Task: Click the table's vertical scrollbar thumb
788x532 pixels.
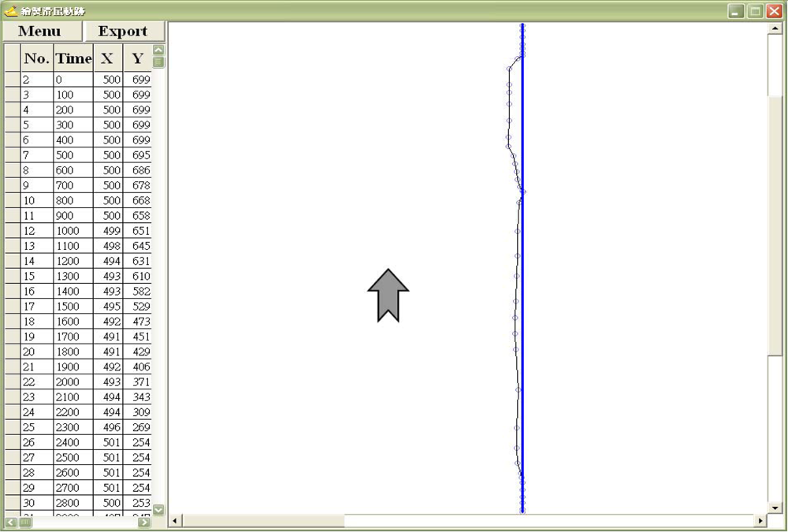Action: pyautogui.click(x=158, y=61)
